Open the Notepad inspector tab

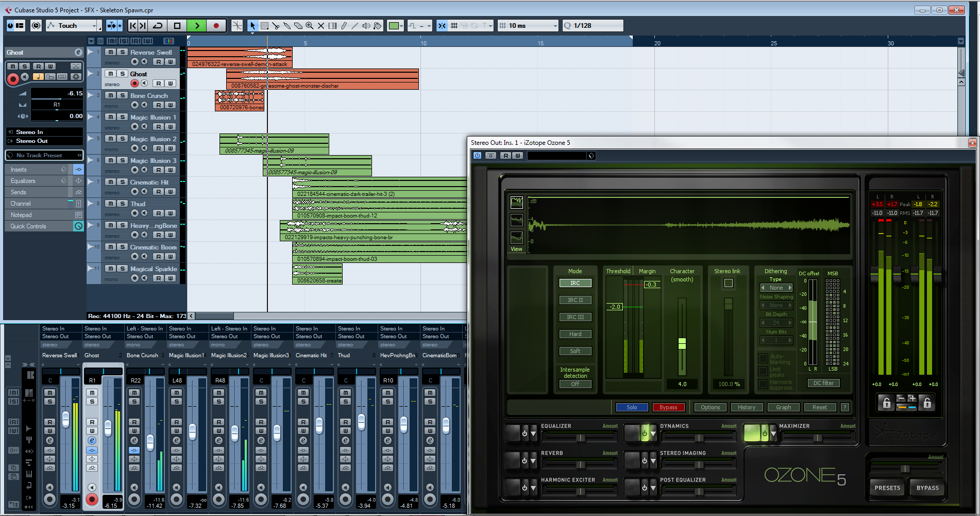pyautogui.click(x=44, y=215)
